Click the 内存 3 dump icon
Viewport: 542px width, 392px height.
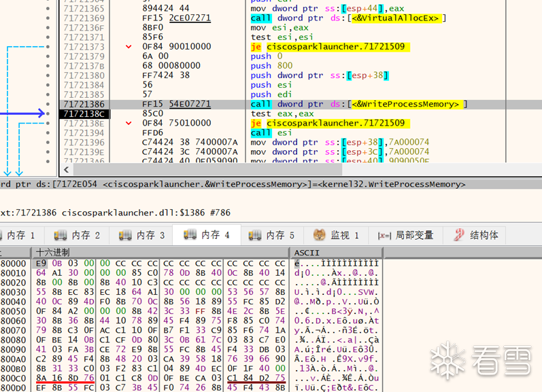tap(125, 235)
